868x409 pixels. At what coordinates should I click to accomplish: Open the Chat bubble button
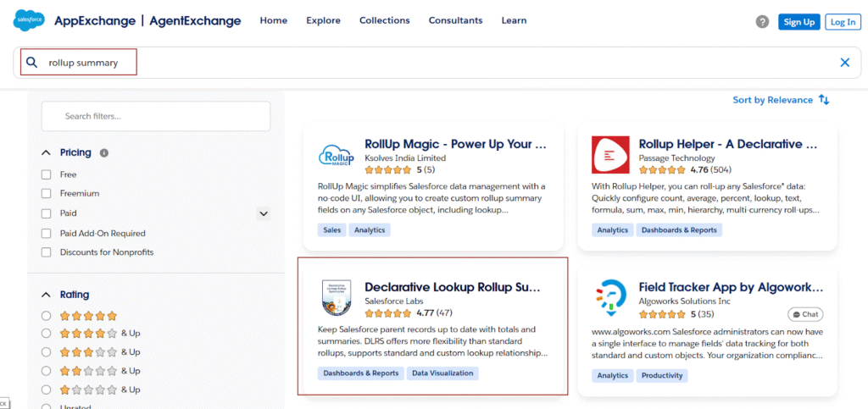(x=805, y=314)
